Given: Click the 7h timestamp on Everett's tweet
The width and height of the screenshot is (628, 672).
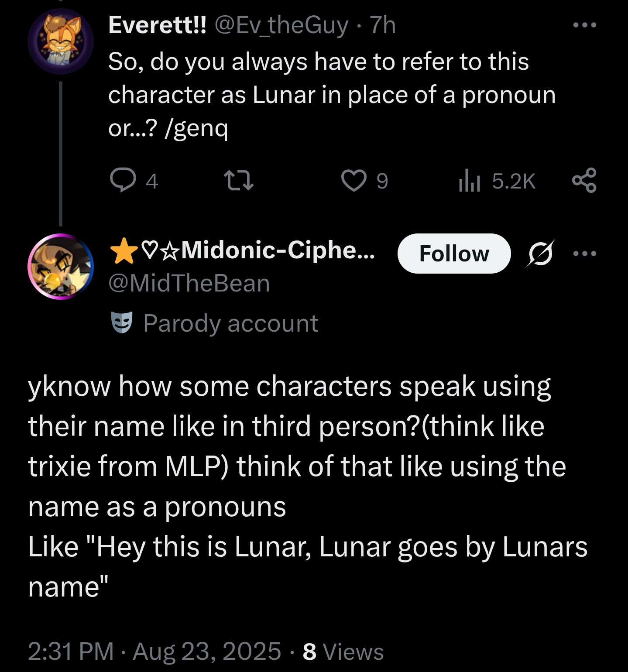Looking at the screenshot, I should [x=383, y=25].
